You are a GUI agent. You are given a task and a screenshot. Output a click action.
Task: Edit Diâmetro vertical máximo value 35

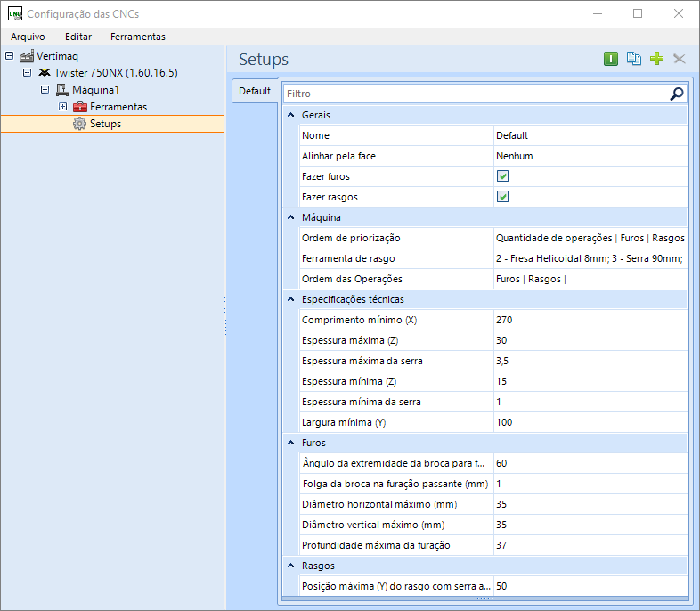[590, 525]
